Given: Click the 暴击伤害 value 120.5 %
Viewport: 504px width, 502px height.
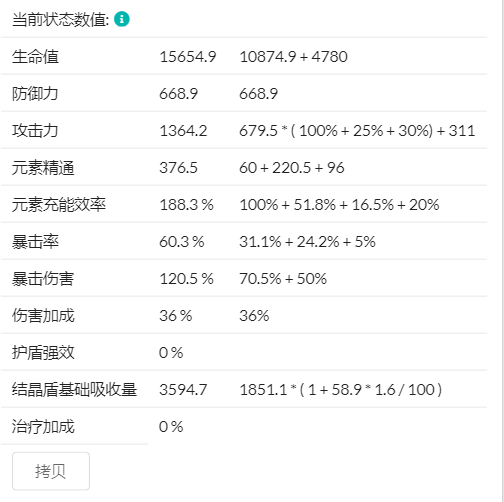Looking at the screenshot, I should click(x=186, y=278).
